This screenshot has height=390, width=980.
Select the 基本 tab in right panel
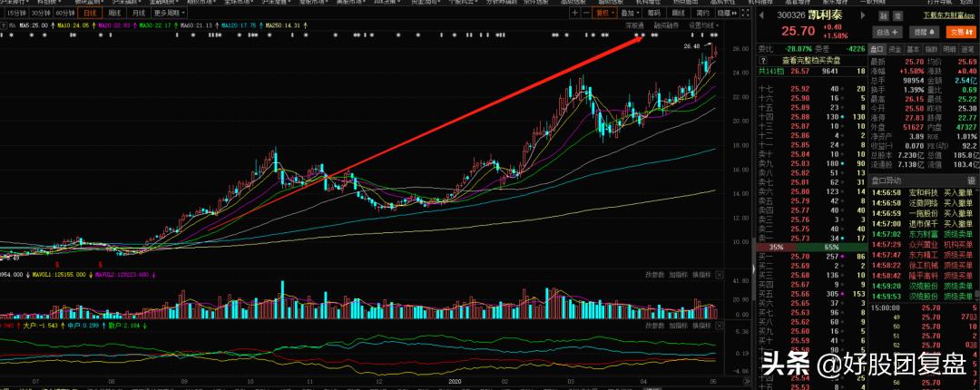click(914, 49)
